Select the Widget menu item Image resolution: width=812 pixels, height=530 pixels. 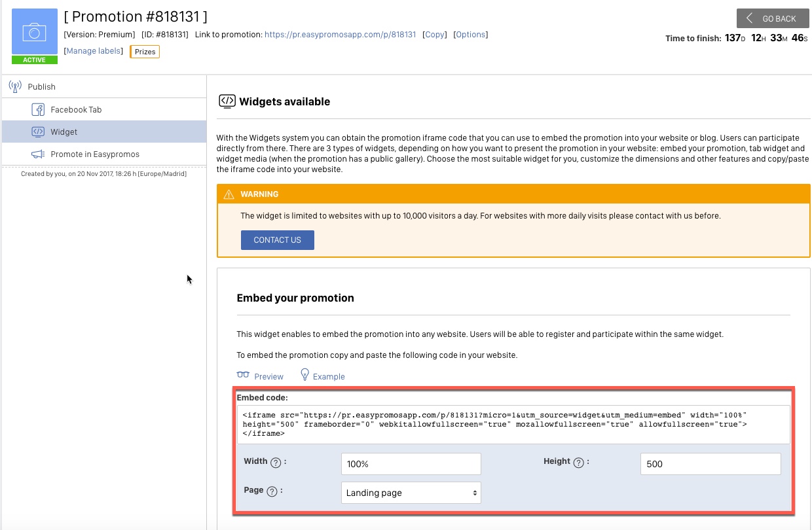[103, 132]
